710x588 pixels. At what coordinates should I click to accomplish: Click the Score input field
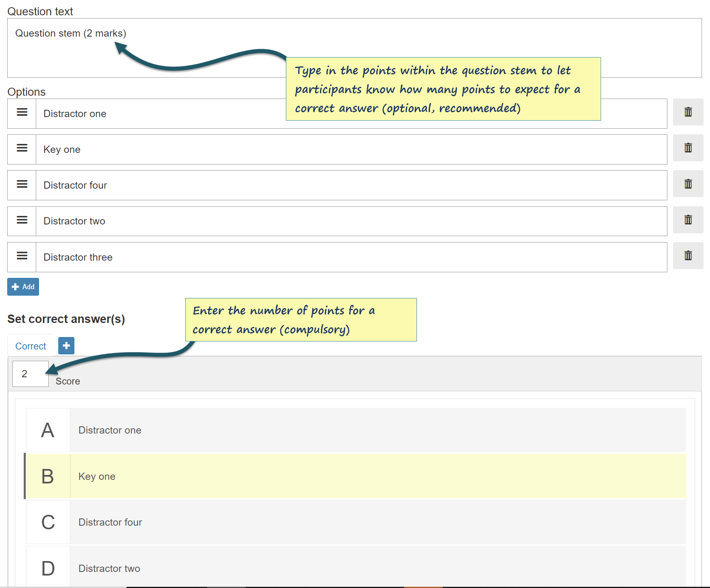click(30, 374)
